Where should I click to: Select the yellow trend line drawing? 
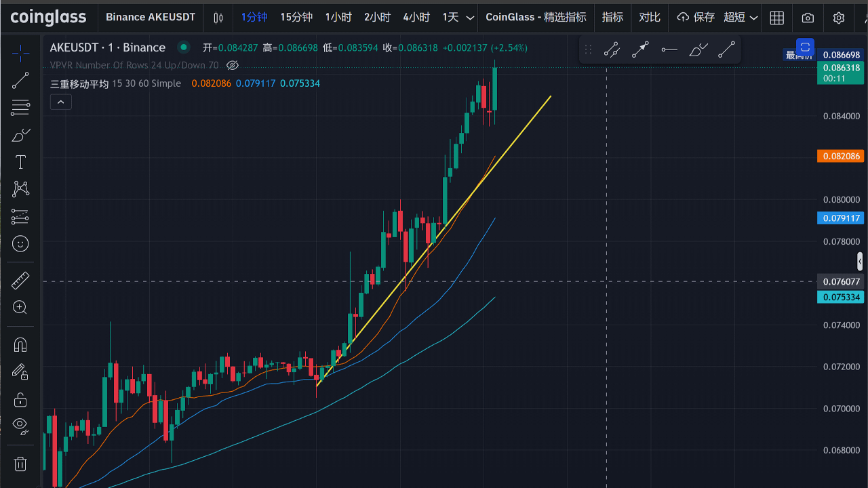(x=434, y=241)
